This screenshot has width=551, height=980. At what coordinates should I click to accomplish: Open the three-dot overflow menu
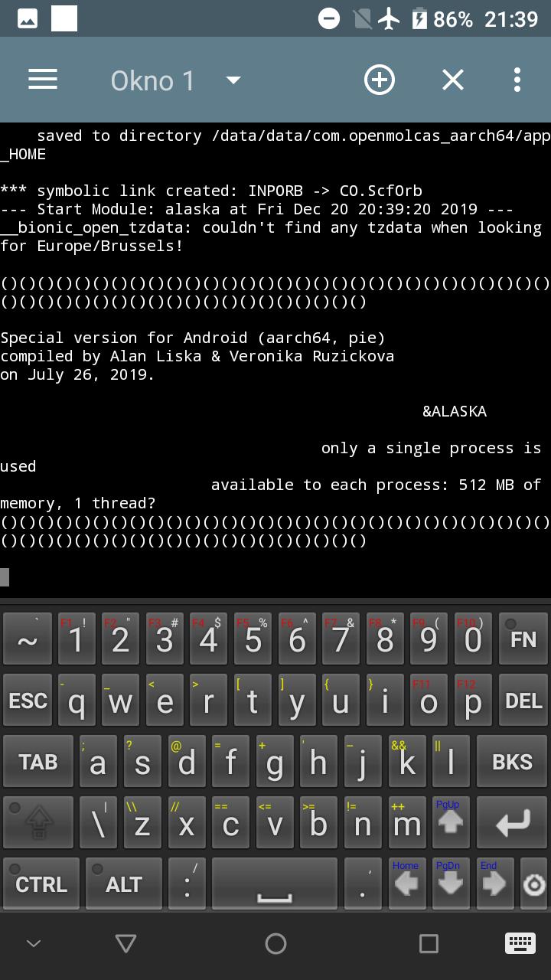(517, 80)
